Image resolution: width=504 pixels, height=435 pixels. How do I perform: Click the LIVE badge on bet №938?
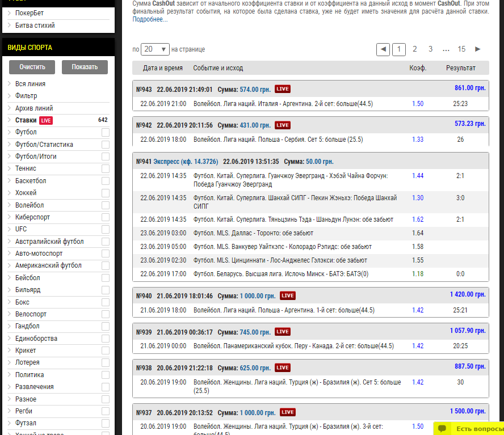click(x=283, y=367)
